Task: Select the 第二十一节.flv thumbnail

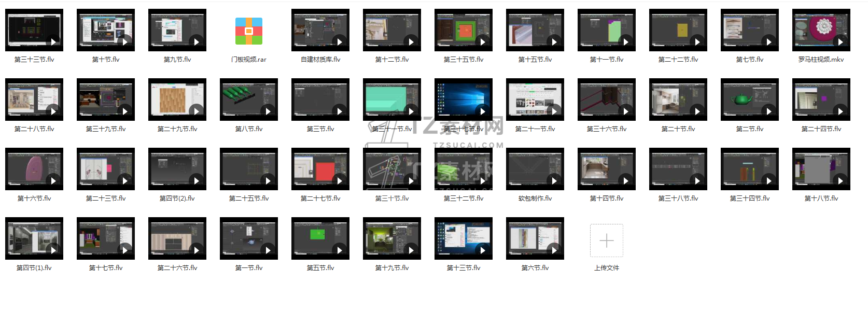Action: coord(535,100)
